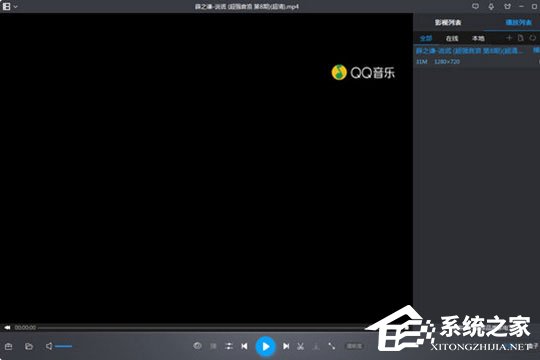Add a file with the plus icon
This screenshot has height=360, width=540.
coord(509,38)
